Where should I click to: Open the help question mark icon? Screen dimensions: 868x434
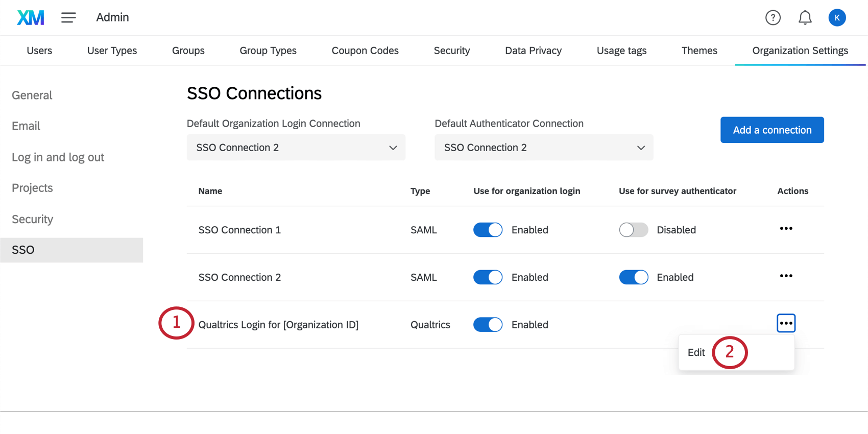[773, 18]
